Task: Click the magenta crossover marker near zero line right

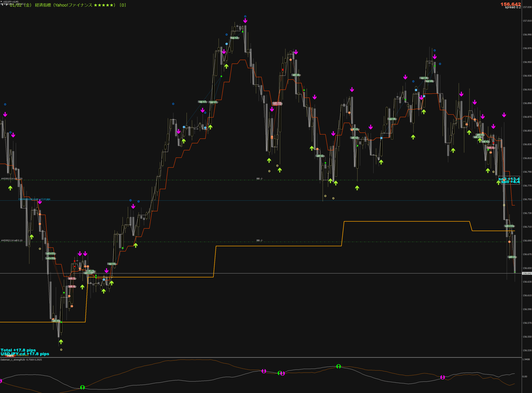Action: click(x=442, y=377)
